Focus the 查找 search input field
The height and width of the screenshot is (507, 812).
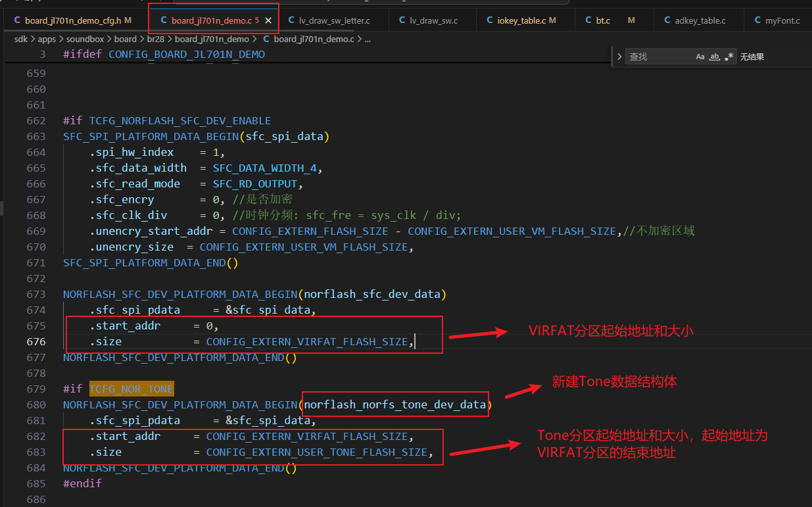point(659,57)
